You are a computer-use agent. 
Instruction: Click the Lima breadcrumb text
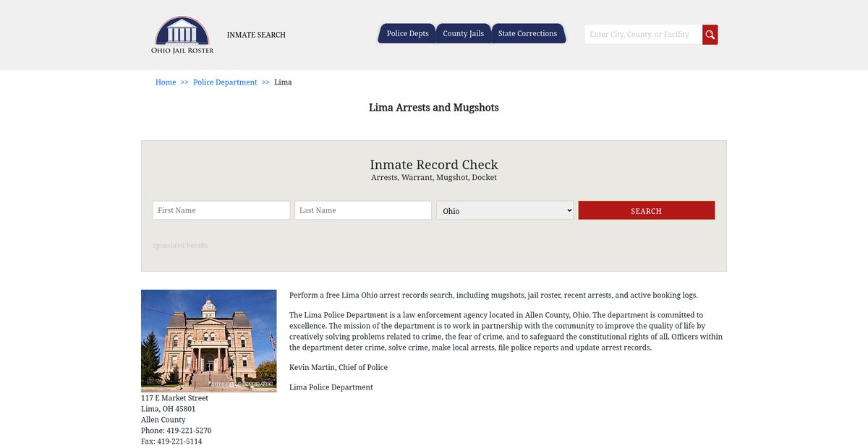click(x=283, y=82)
